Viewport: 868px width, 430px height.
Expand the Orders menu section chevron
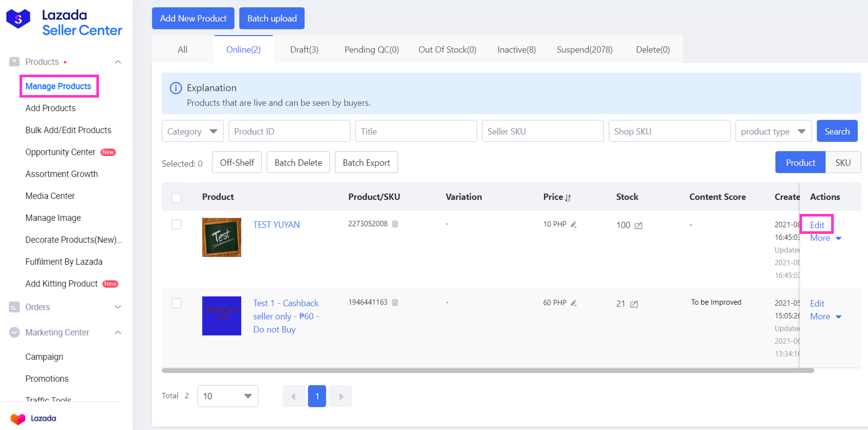tap(118, 307)
